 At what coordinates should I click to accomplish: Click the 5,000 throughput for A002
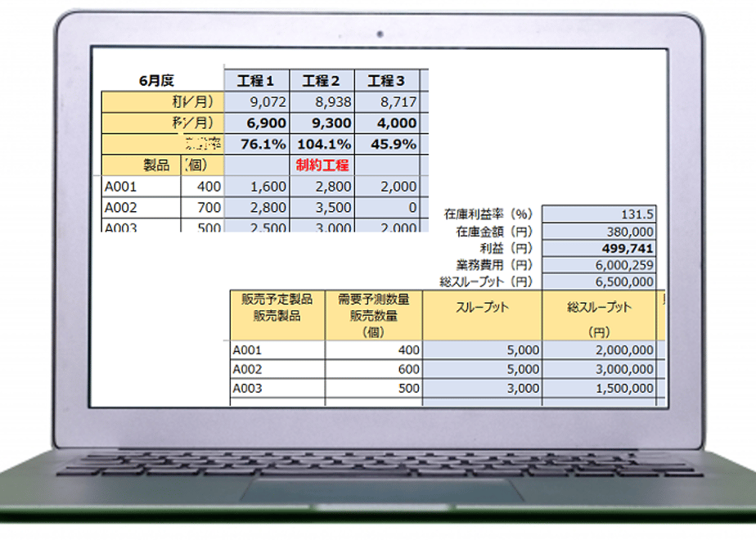click(x=482, y=369)
